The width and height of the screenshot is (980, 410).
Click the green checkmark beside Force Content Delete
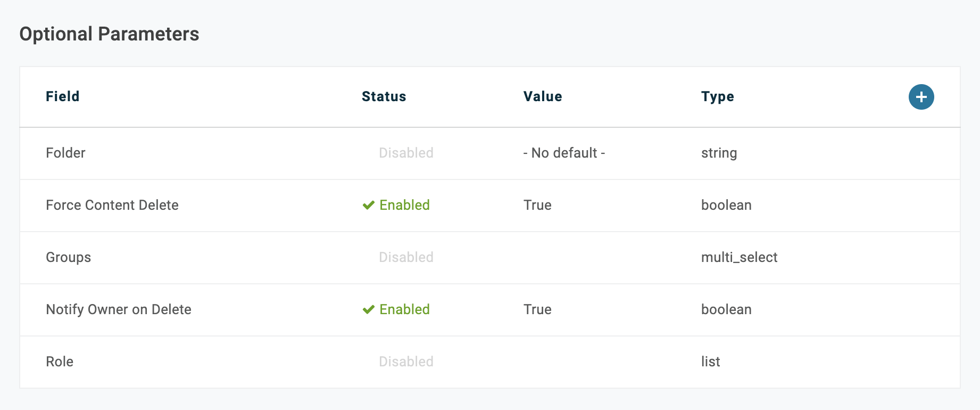click(x=369, y=206)
